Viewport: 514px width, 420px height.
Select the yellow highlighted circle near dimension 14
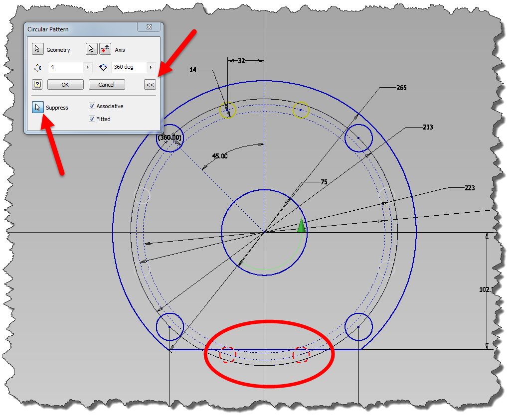(x=228, y=109)
